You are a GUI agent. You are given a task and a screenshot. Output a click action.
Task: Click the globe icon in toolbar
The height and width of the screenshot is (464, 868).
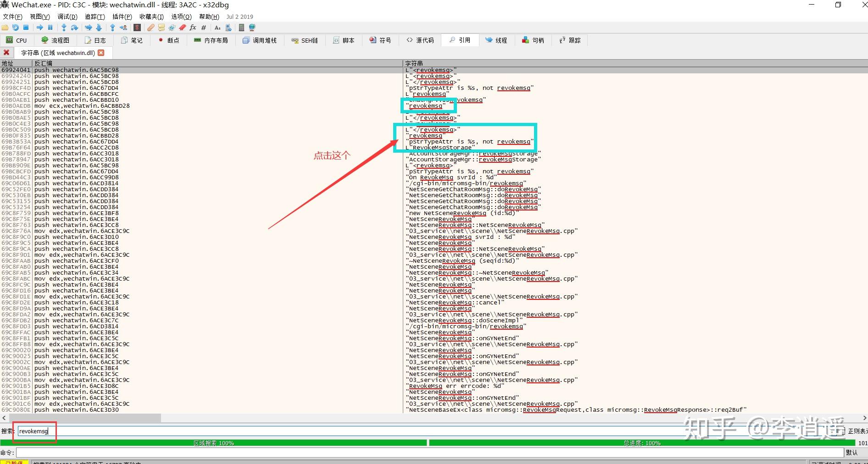(x=252, y=28)
